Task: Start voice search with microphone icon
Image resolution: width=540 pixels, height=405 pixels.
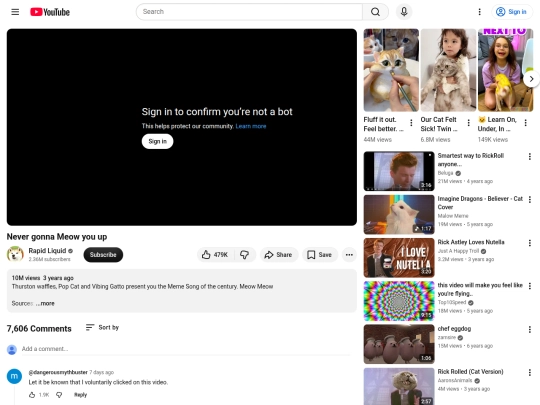Action: click(x=404, y=12)
